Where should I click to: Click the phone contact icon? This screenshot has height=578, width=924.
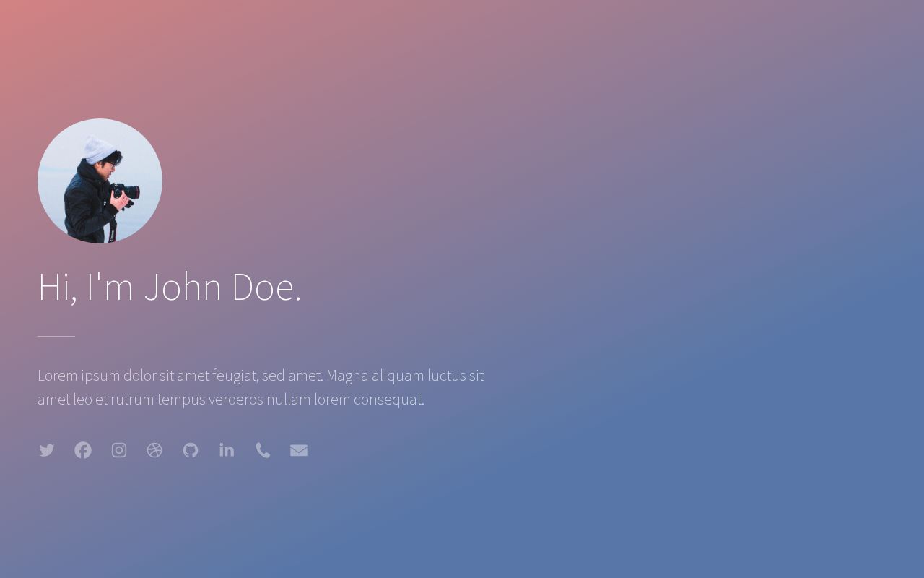(x=263, y=451)
